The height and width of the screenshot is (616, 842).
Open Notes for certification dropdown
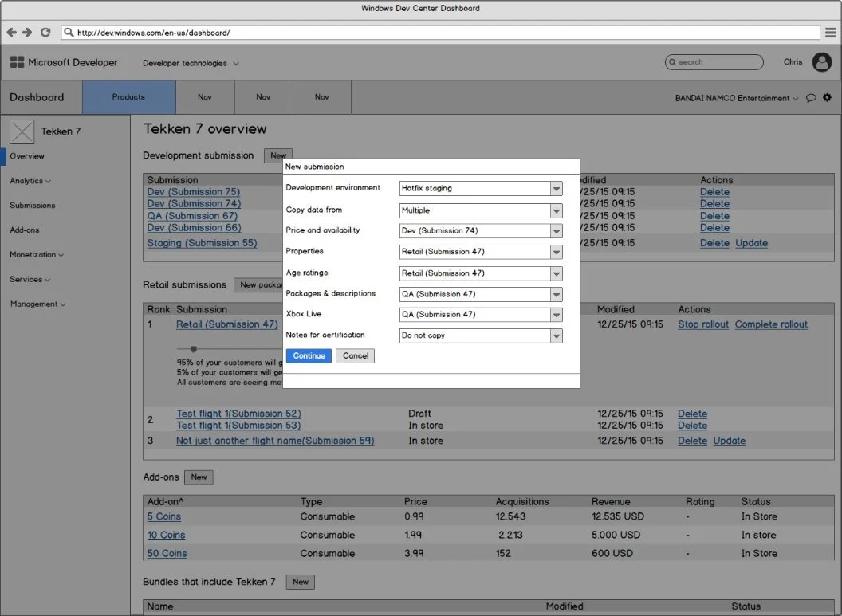481,335
